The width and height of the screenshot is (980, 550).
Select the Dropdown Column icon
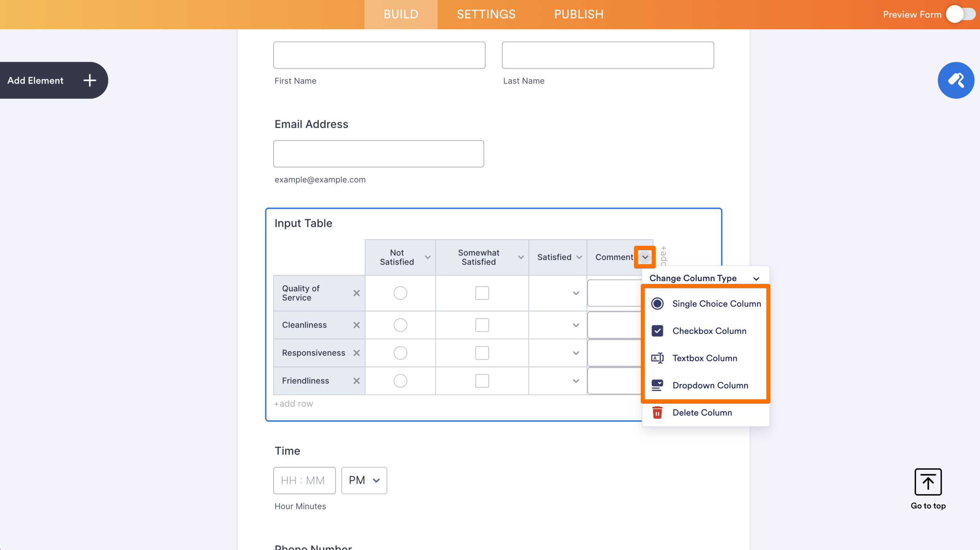click(657, 385)
